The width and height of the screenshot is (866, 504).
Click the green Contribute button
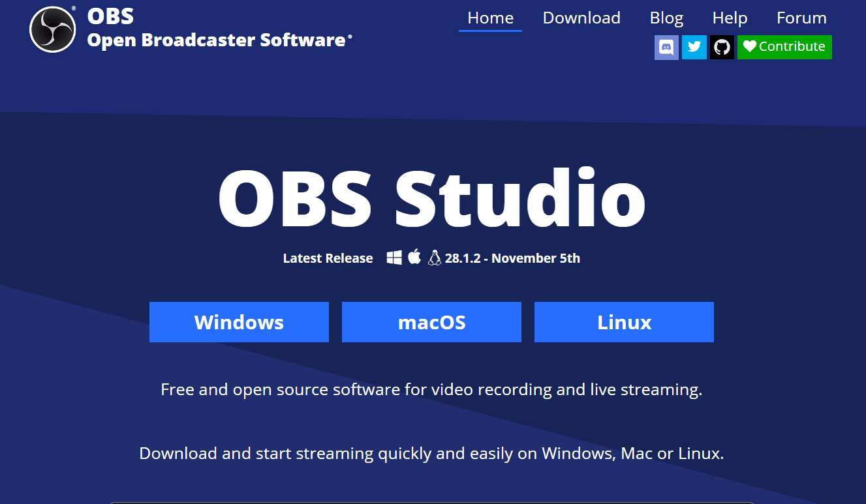tap(784, 47)
